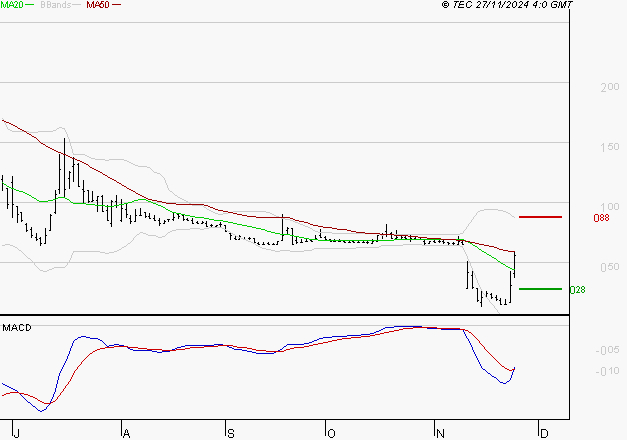Click the 050 price axis label
Viewport: 627px width, 440px height.
609,267
